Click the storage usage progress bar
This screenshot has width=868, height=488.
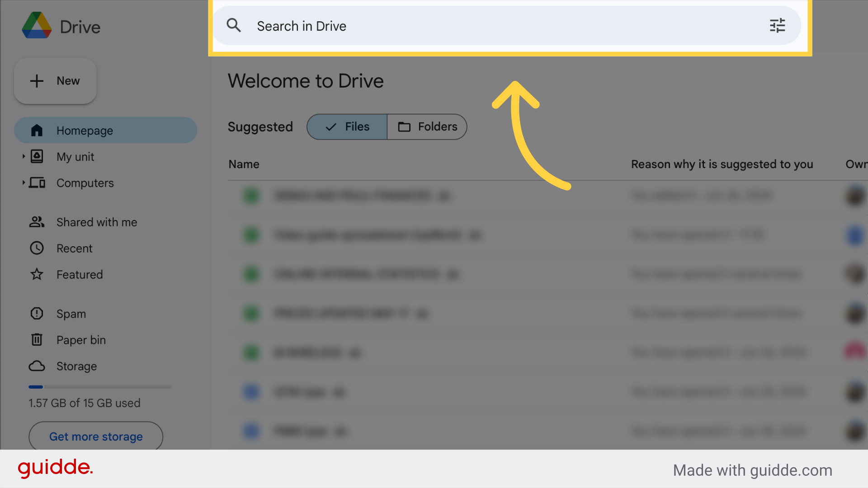click(99, 387)
